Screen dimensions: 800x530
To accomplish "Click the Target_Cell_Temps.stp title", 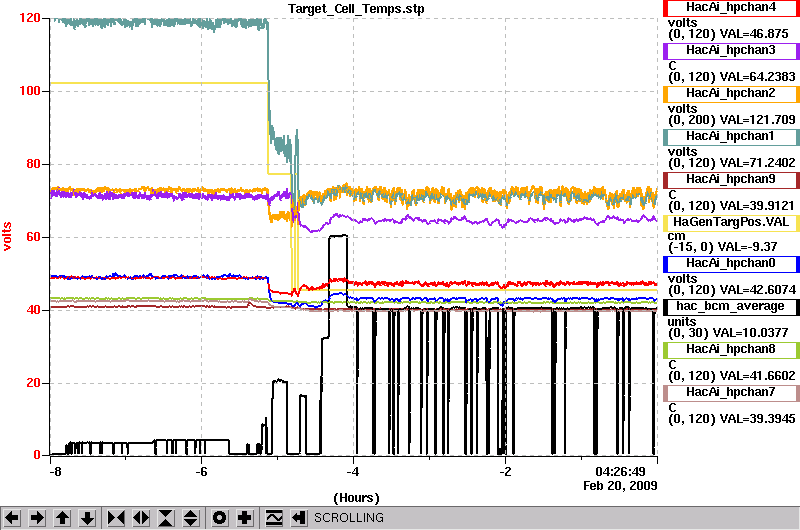I will coord(356,9).
